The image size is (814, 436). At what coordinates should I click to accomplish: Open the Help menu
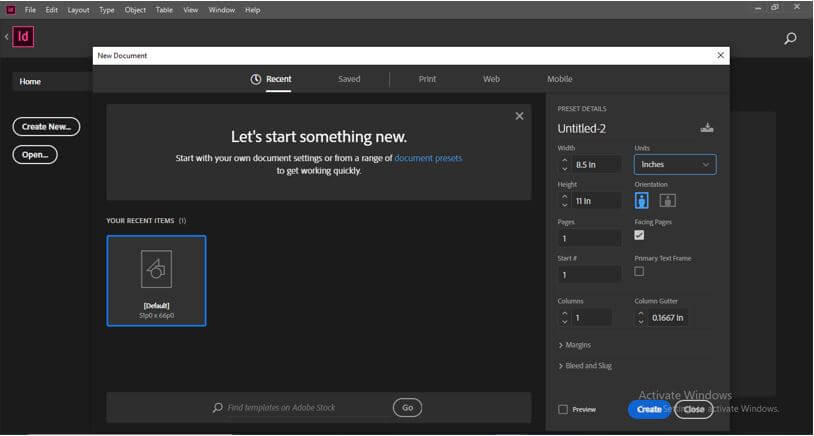[252, 10]
